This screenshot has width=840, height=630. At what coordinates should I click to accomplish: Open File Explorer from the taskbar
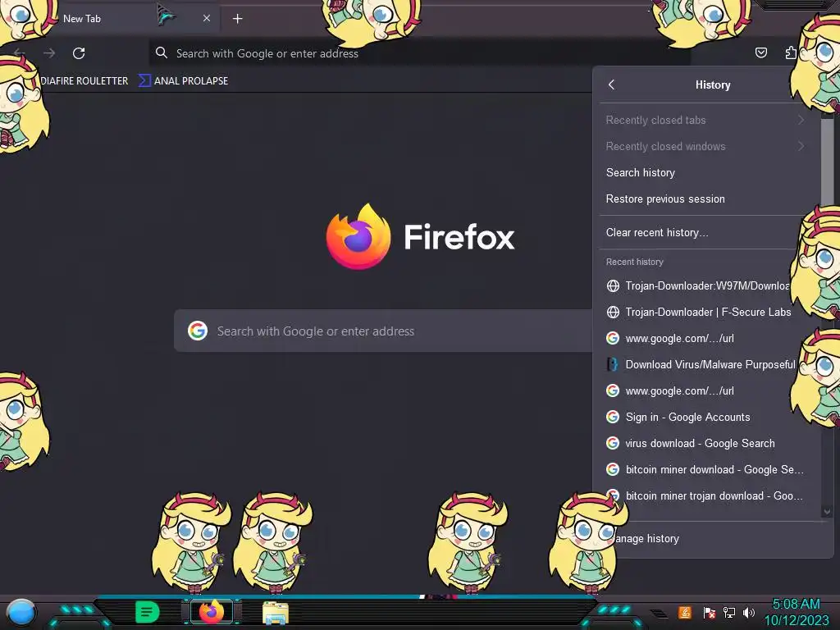point(276,612)
